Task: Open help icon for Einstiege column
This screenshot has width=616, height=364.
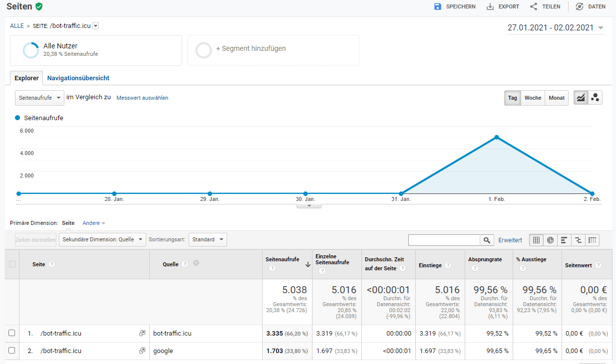Action: tap(448, 265)
